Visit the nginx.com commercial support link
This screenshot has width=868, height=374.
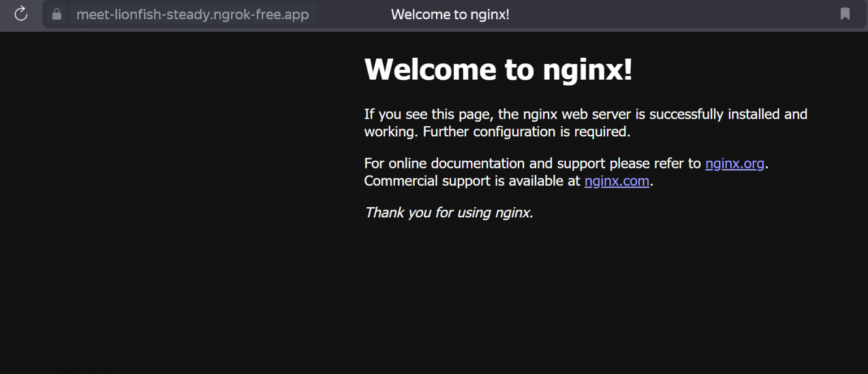(616, 181)
